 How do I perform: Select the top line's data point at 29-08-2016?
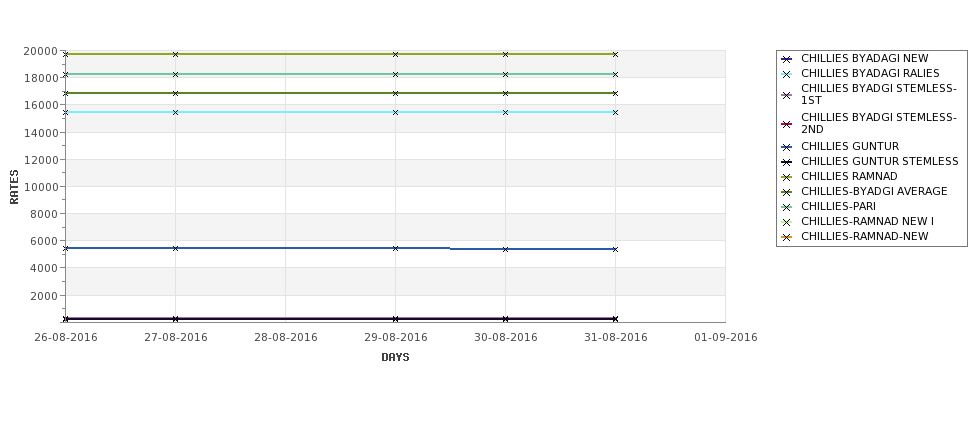click(395, 55)
